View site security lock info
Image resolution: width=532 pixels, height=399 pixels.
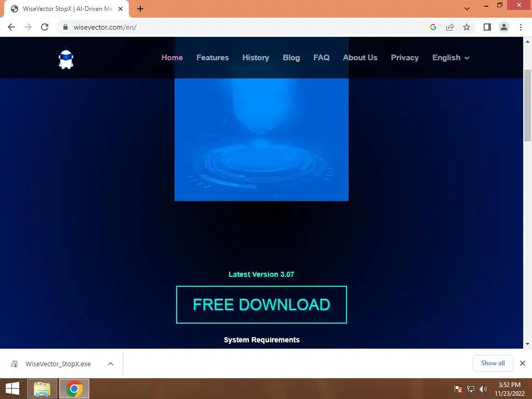(x=65, y=27)
